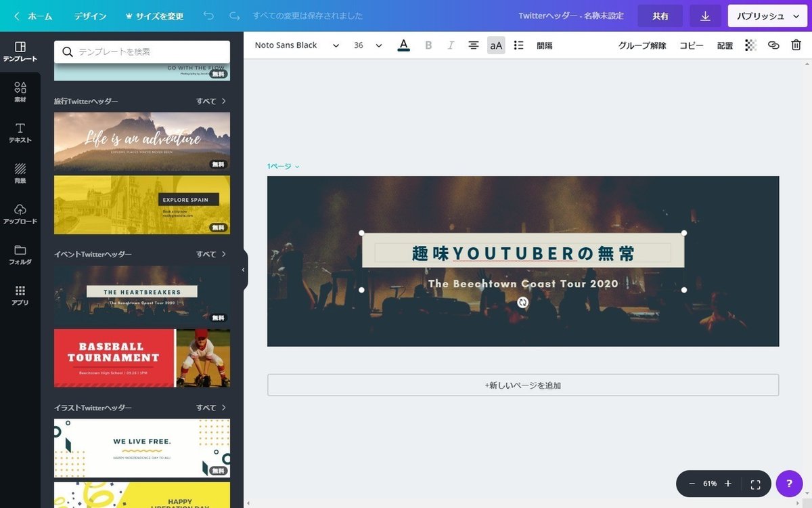
Task: Zoom out with minus button
Action: point(692,484)
